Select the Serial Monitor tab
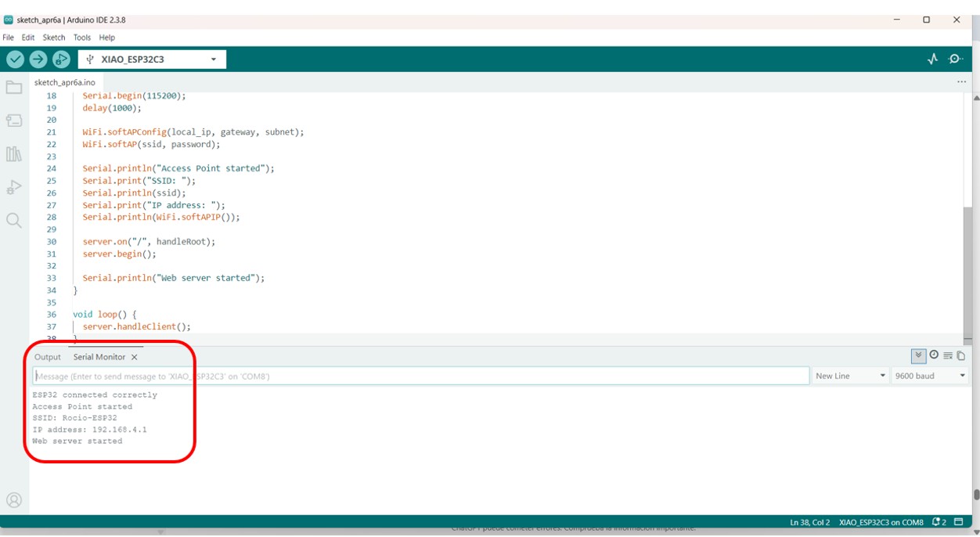The width and height of the screenshot is (980, 537). tap(99, 357)
